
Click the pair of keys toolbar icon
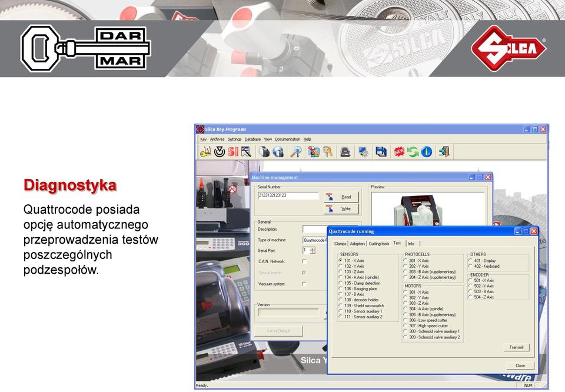click(x=328, y=152)
